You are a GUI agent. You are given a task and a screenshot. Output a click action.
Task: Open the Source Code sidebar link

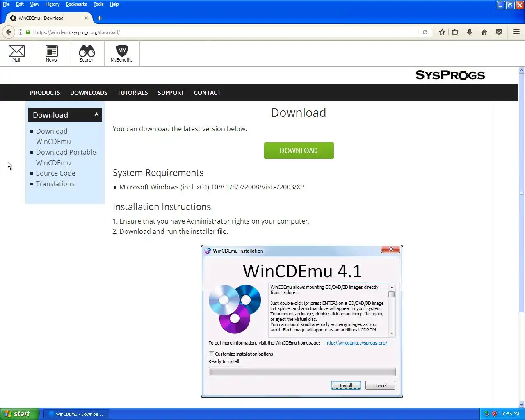pyautogui.click(x=56, y=173)
